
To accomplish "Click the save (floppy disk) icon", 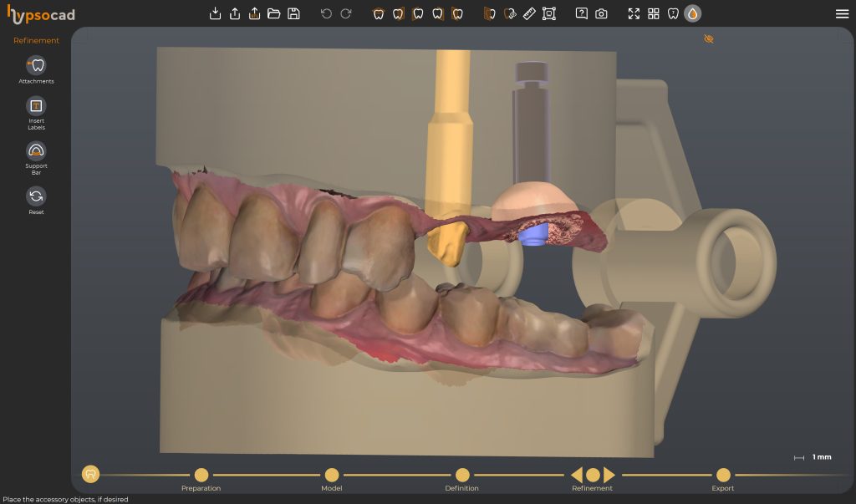I will tap(293, 13).
